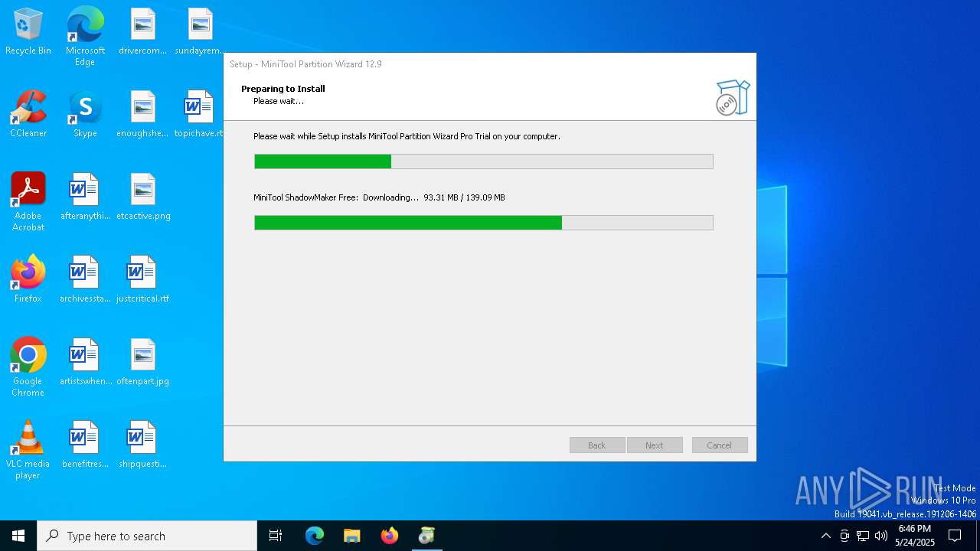Click the Setup window title bar text

click(x=306, y=64)
